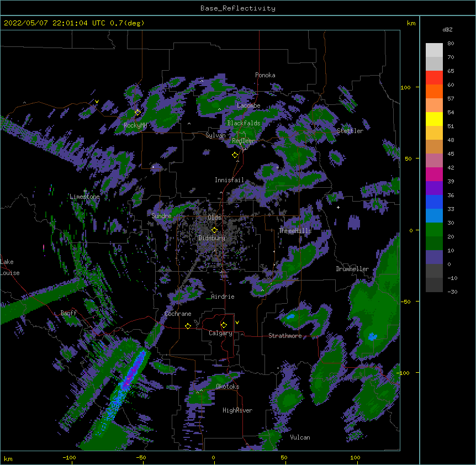Select the 80 value on dBZ scale
The height and width of the screenshot is (465, 476).
coord(451,44)
